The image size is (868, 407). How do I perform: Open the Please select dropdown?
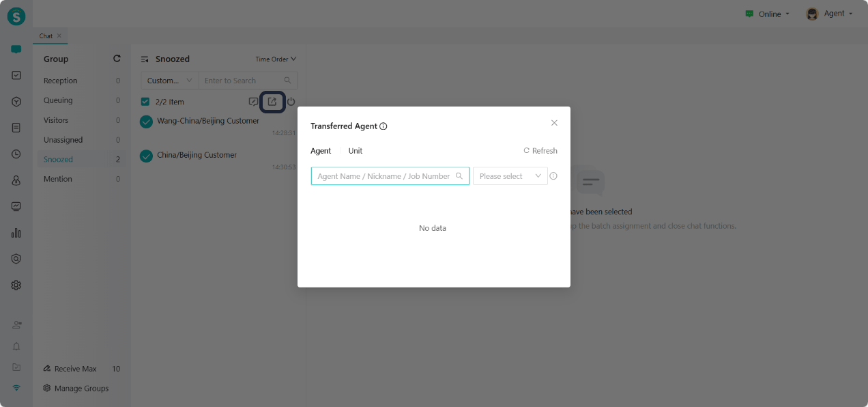point(510,176)
